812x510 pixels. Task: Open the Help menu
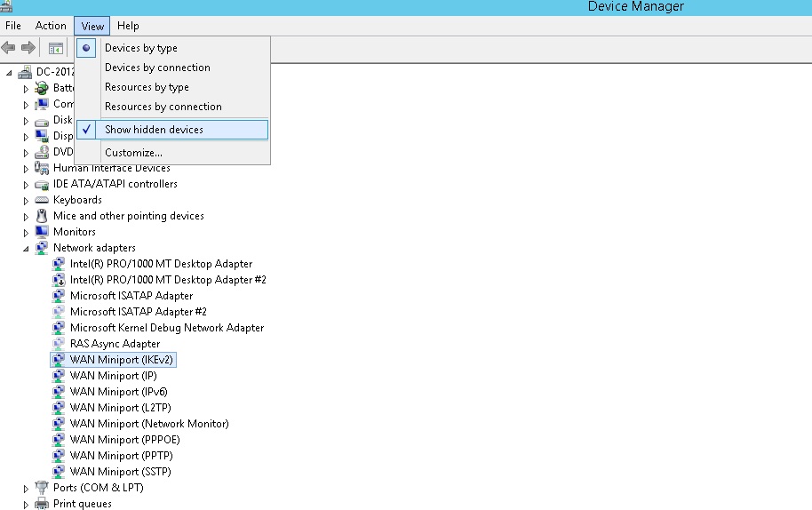[x=128, y=26]
